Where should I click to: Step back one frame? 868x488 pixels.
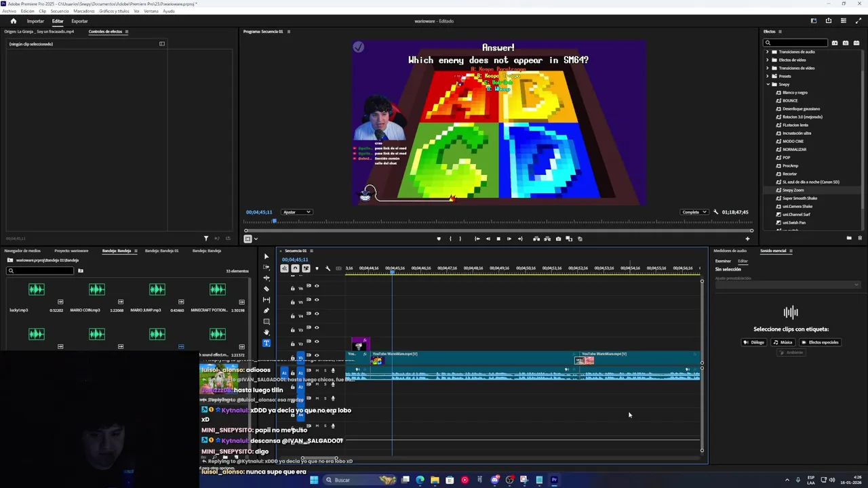coord(488,239)
